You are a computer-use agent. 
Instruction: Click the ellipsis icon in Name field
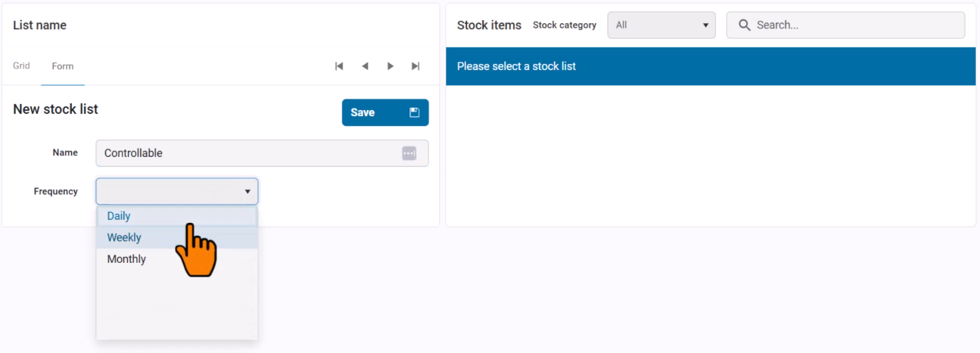(x=409, y=153)
